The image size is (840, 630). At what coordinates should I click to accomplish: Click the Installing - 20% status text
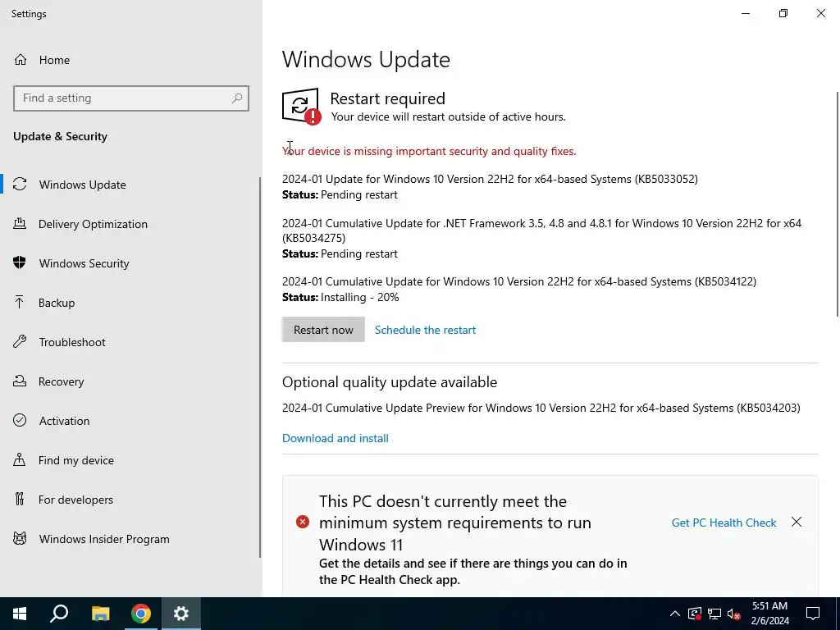pos(360,297)
